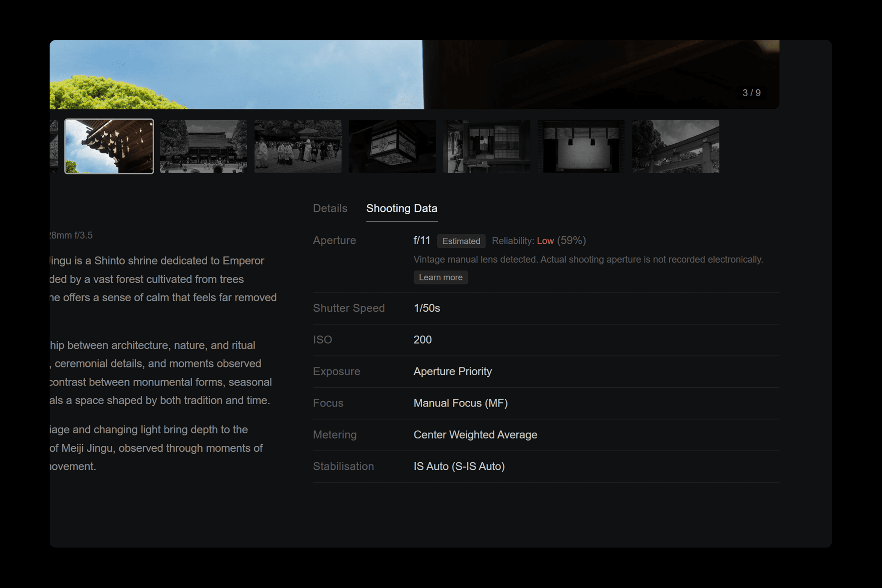Click the Center Weighted Average value

[x=476, y=435]
